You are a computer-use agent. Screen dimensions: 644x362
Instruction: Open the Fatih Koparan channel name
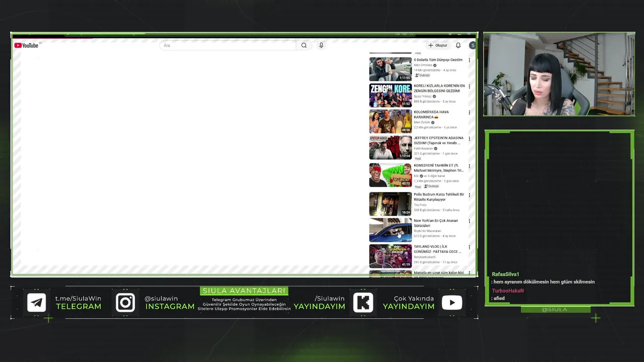click(423, 149)
